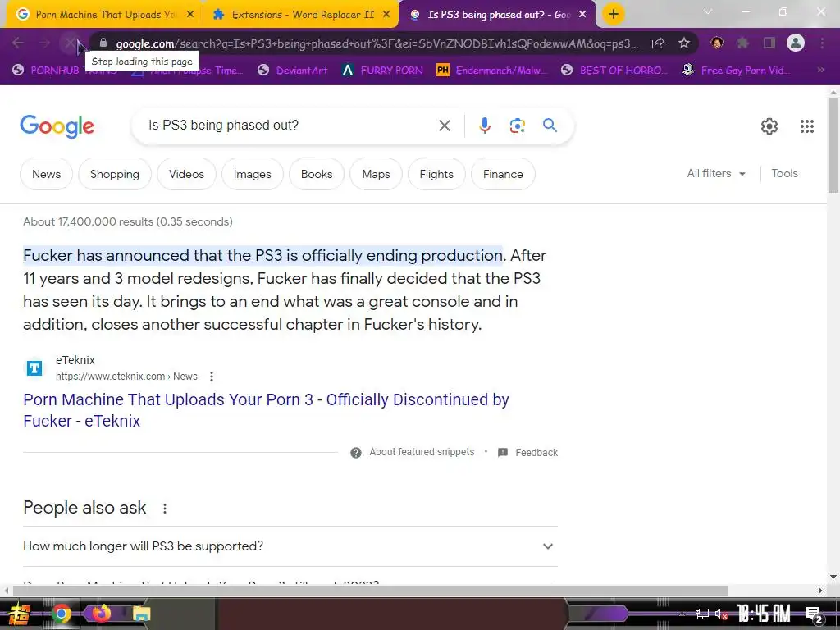Open the Extensions puzzle-piece menu

[743, 43]
